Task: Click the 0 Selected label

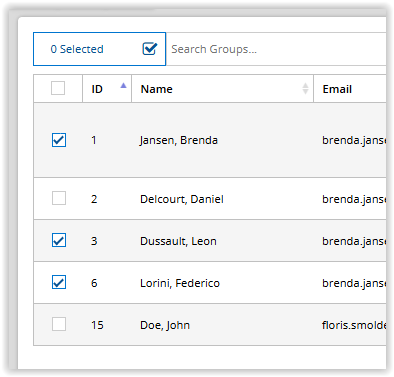Action: pos(77,49)
